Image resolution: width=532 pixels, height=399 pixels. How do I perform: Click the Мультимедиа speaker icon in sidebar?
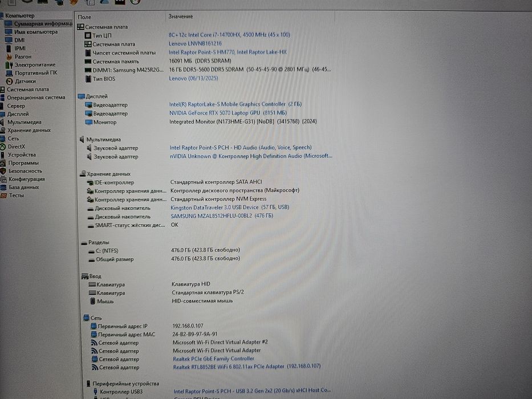pyautogui.click(x=2, y=122)
